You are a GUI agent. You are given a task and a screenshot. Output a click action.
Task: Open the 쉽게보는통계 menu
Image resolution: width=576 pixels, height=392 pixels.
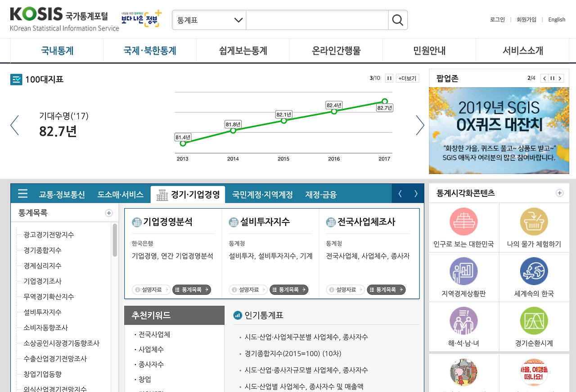243,51
